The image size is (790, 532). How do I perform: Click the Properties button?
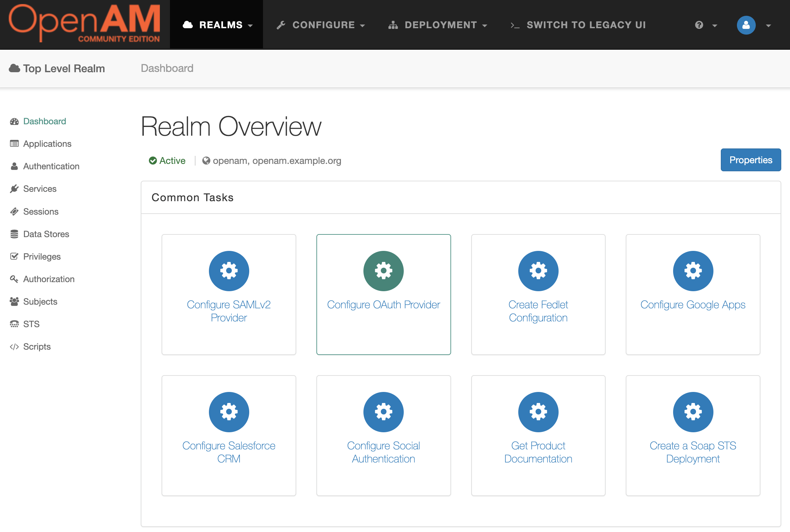pyautogui.click(x=751, y=160)
